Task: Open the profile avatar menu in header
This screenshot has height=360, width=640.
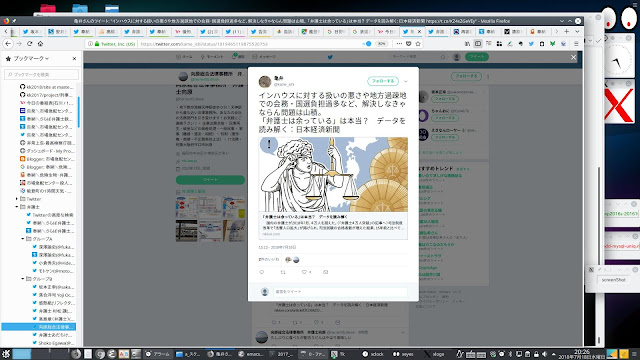Action: coord(457,57)
